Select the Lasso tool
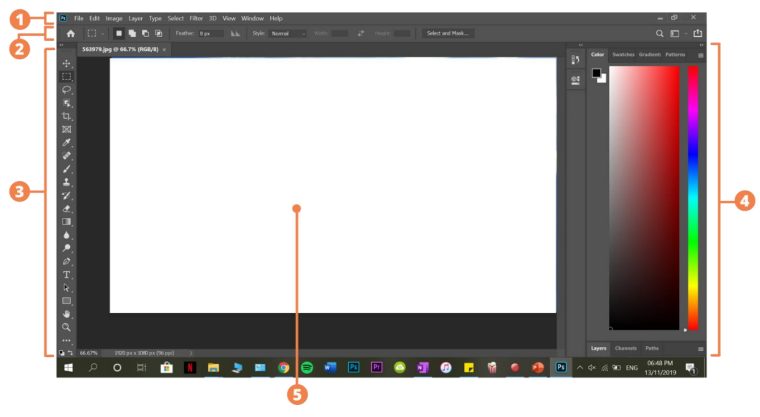Image resolution: width=760 pixels, height=417 pixels. point(66,90)
